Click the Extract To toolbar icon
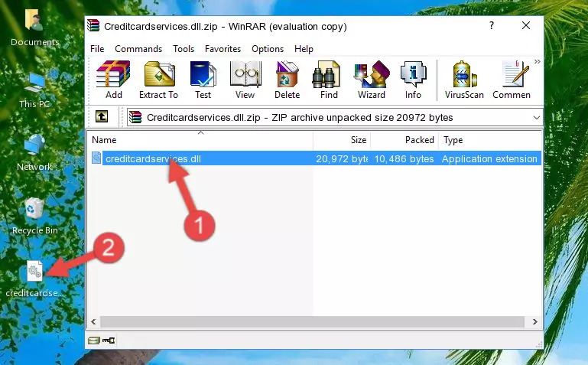Screen dimensions: 588x365 158,80
